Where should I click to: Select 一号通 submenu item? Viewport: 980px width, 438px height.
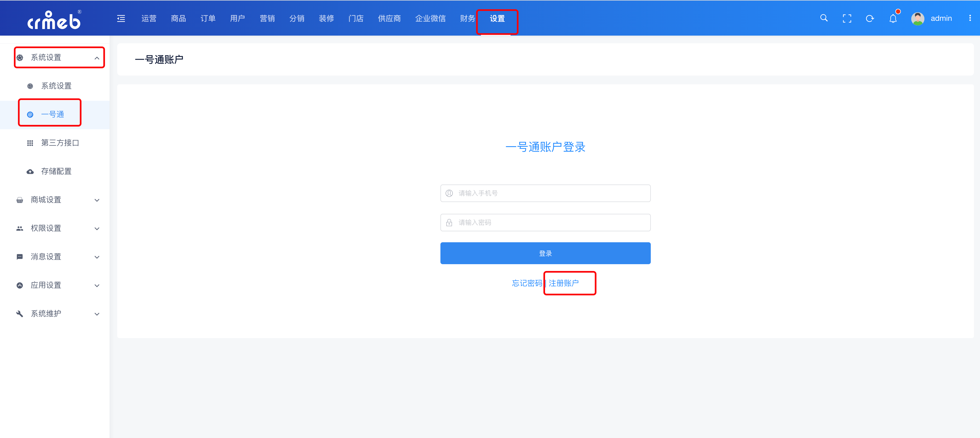pyautogui.click(x=55, y=115)
